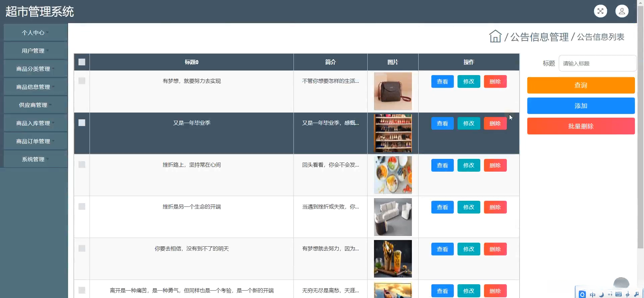Click the fullscreen toggle icon in header
Viewport: 644px width, 298px height.
click(x=600, y=11)
